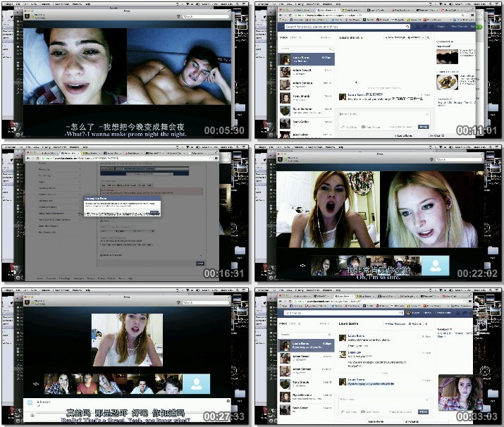This screenshot has width=504, height=427.
Task: Click desktop folder icon in 00:16:31 frame
Action: tap(240, 250)
